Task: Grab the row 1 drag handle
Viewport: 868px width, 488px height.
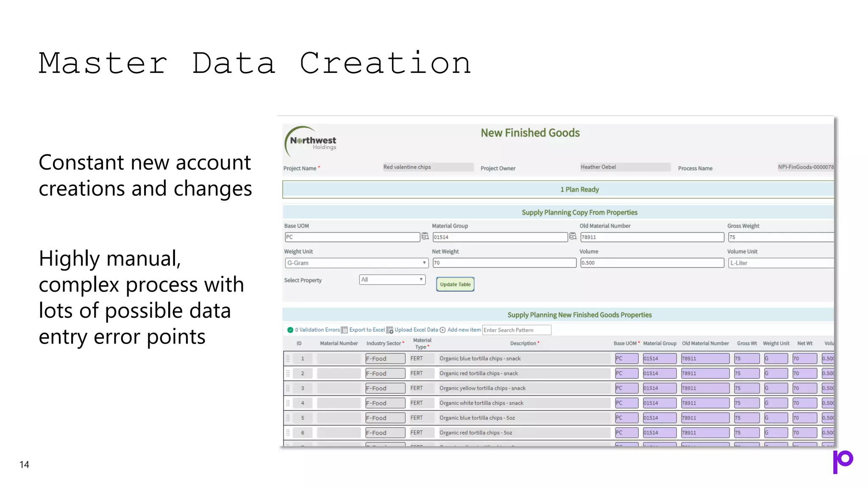Action: pos(288,359)
